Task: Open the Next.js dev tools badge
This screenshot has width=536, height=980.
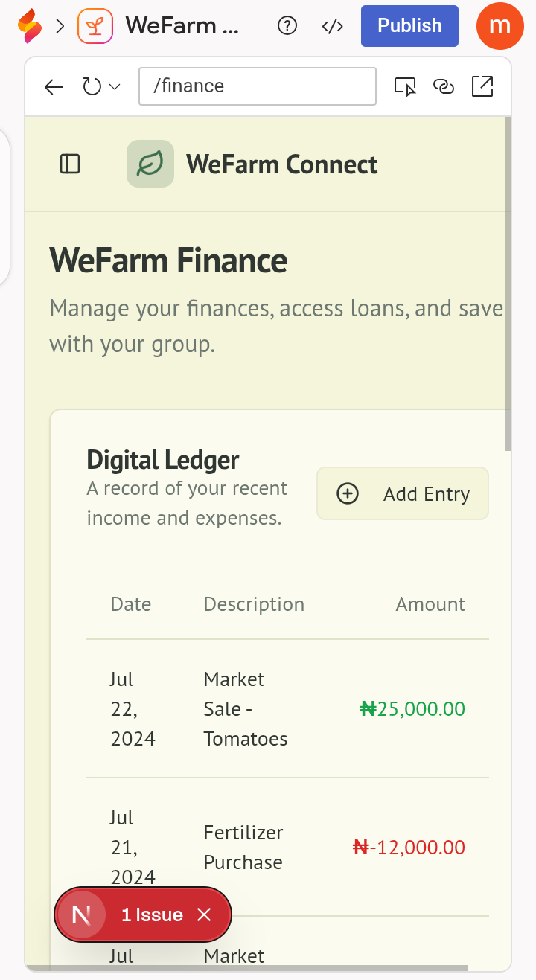Action: point(81,915)
